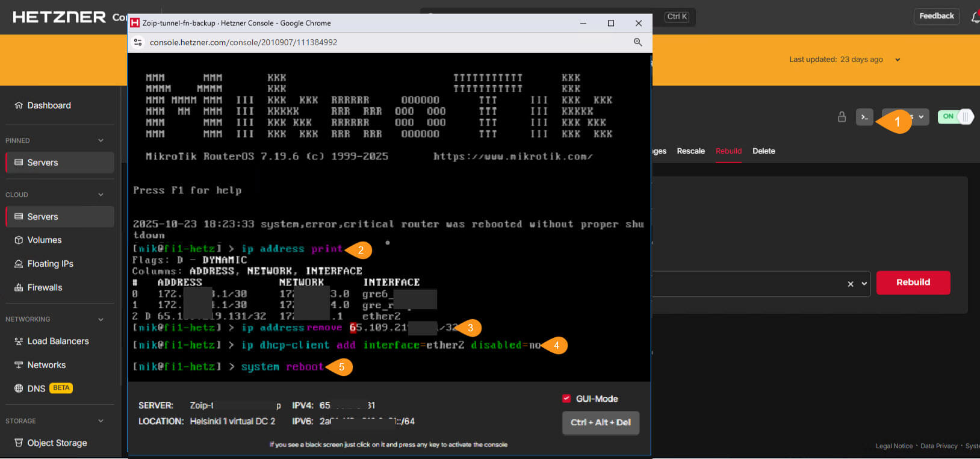Click the 'ip address print' command text
This screenshot has width=980, height=459.
click(292, 249)
